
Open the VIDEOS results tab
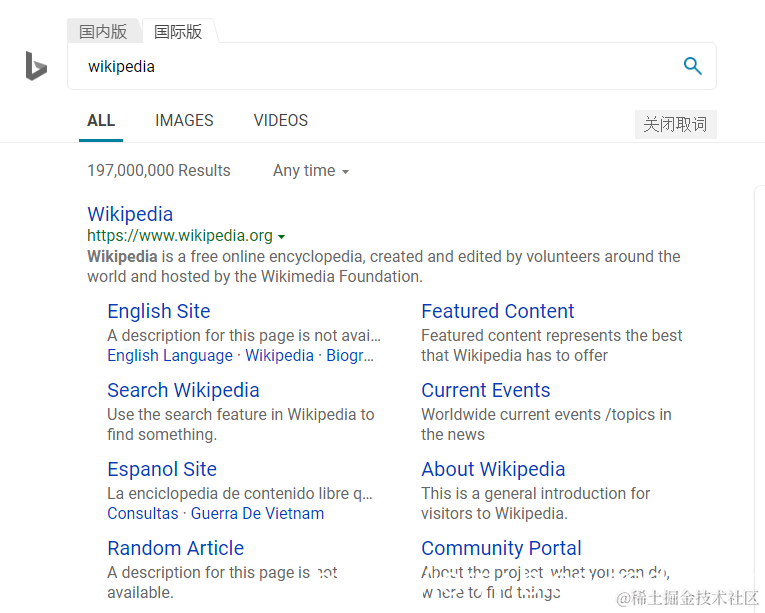[281, 121]
